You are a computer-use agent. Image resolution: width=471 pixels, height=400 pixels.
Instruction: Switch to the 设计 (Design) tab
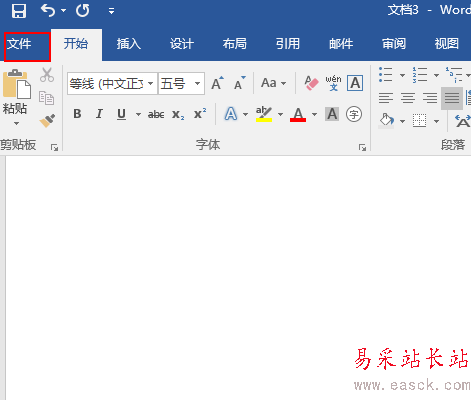[x=182, y=44]
